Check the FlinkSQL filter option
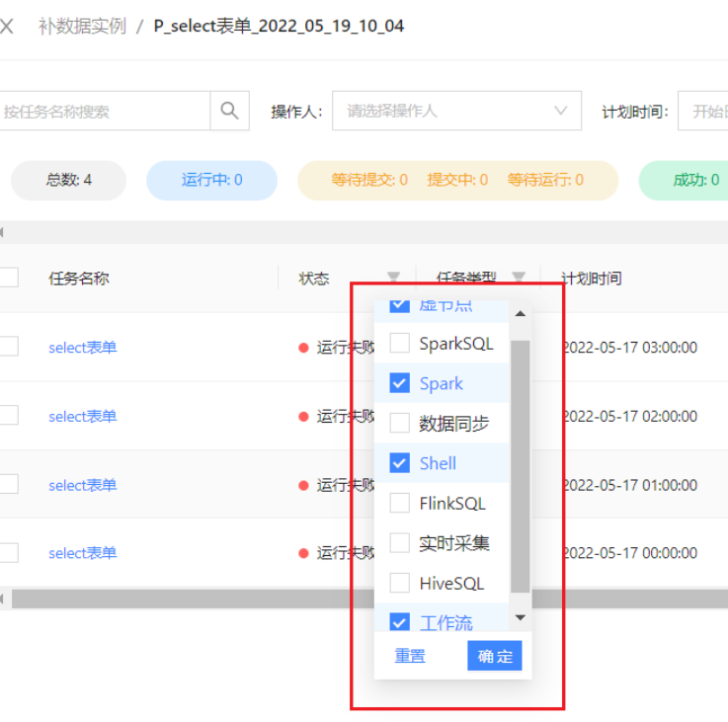Viewport: 728px width, 722px height. pyautogui.click(x=399, y=503)
